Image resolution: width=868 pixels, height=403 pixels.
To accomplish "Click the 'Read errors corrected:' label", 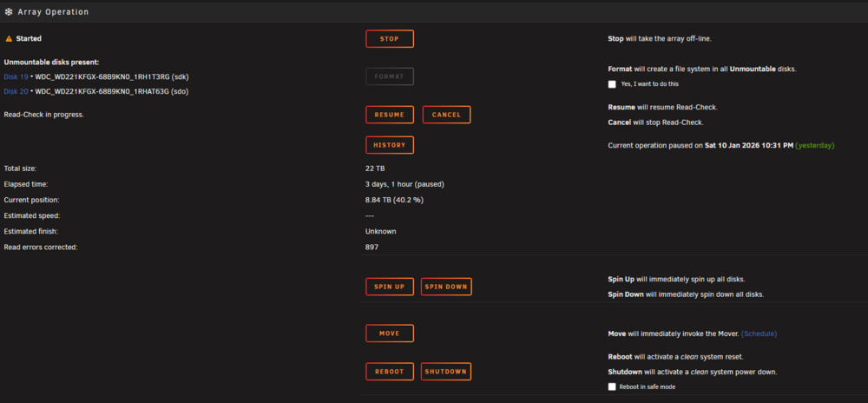I will coord(41,248).
